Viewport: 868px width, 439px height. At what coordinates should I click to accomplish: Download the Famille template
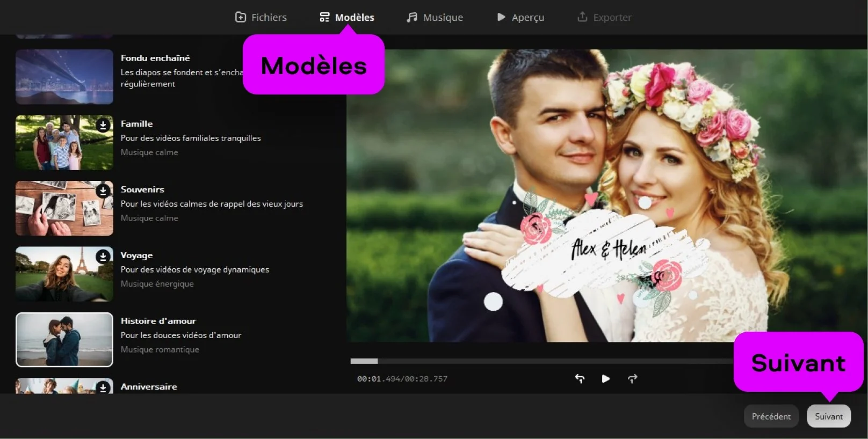coord(103,125)
